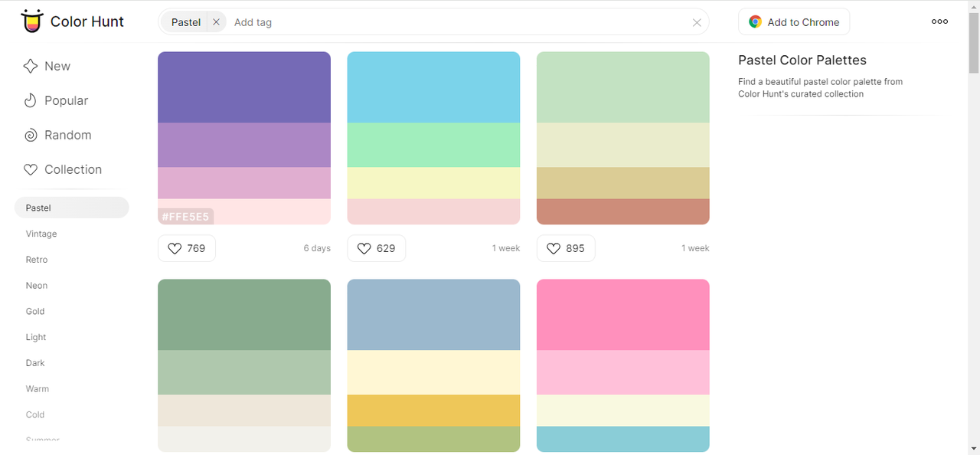Click the teal blue swatch in sixth palette
Screen dimensions: 980x455
623,439
